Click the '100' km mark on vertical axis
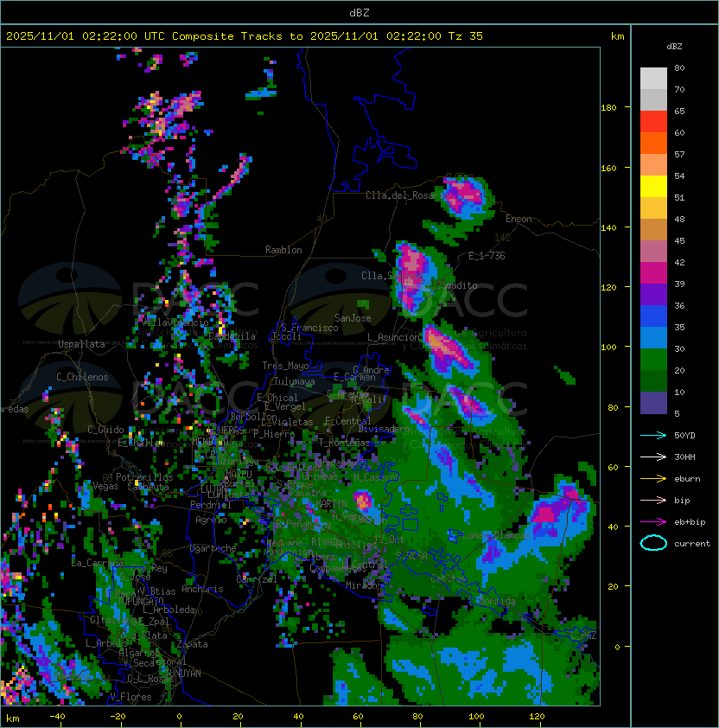 [608, 348]
